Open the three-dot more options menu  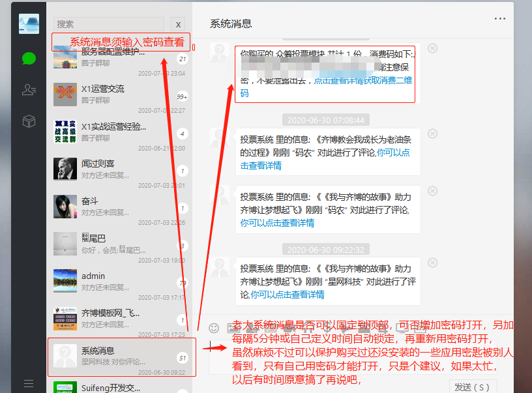(500, 19)
